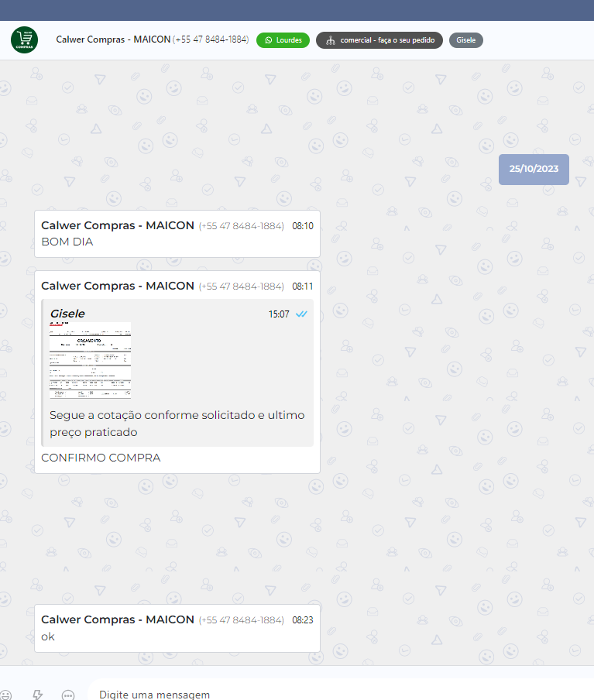Click the quoted text 'Segue a cotação conforme solicitado'
The width and height of the screenshot is (594, 700).
[177, 415]
